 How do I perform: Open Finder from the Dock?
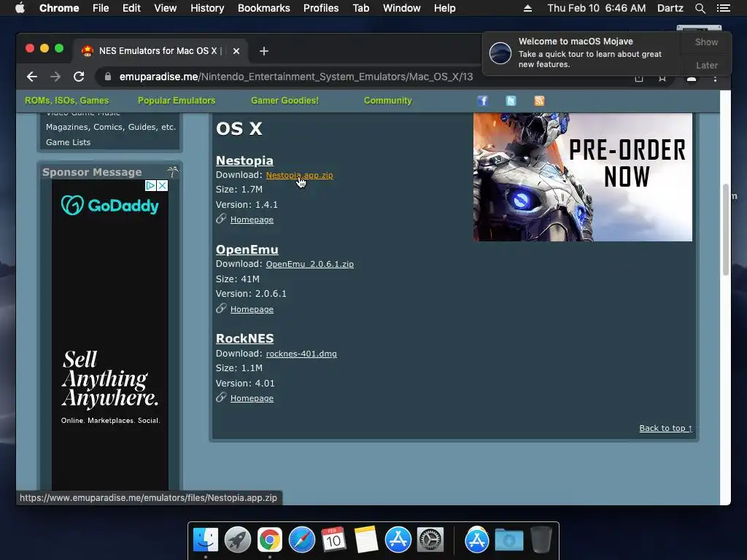click(x=206, y=540)
